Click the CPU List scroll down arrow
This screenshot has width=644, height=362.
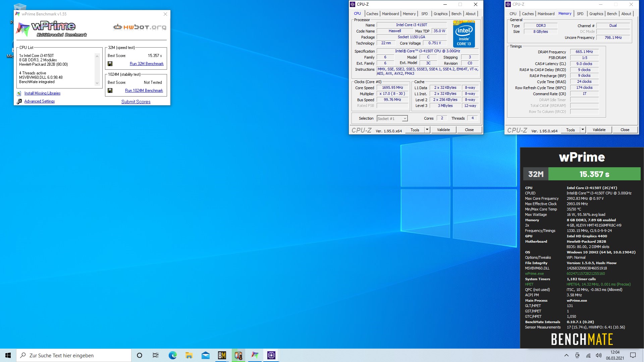point(97,83)
